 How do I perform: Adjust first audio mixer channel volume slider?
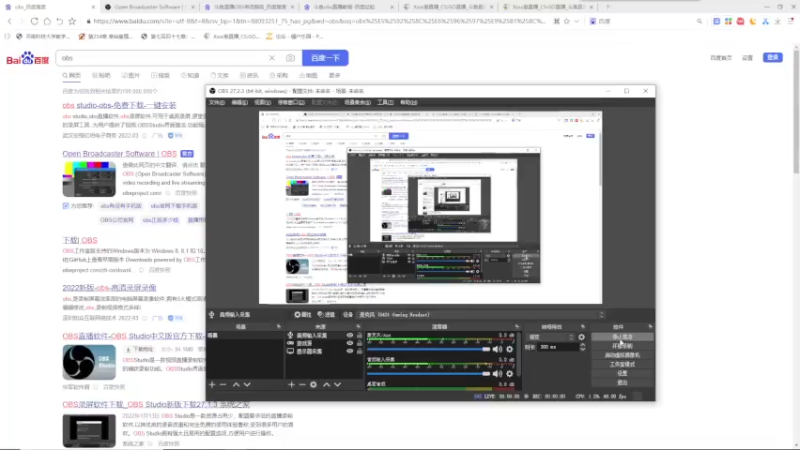point(429,349)
